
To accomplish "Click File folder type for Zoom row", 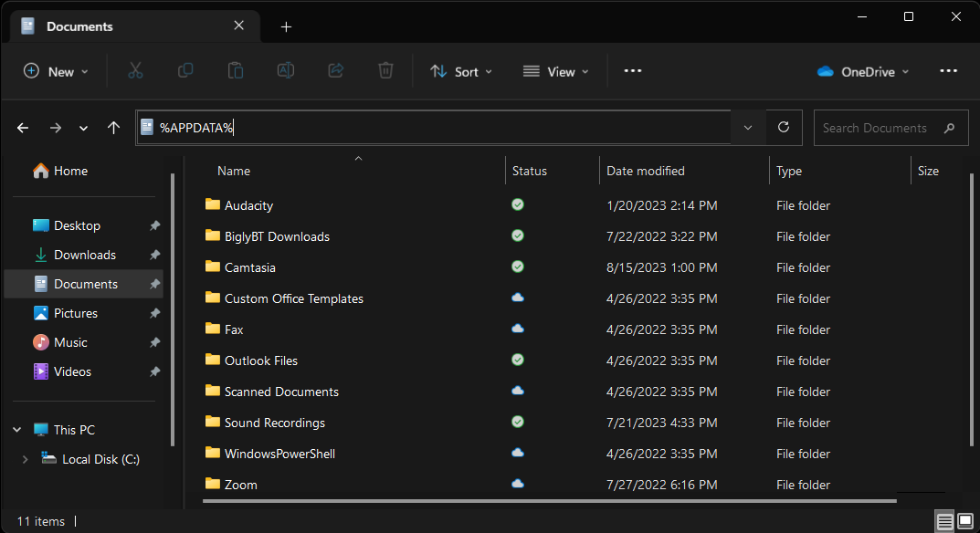I will tap(803, 485).
